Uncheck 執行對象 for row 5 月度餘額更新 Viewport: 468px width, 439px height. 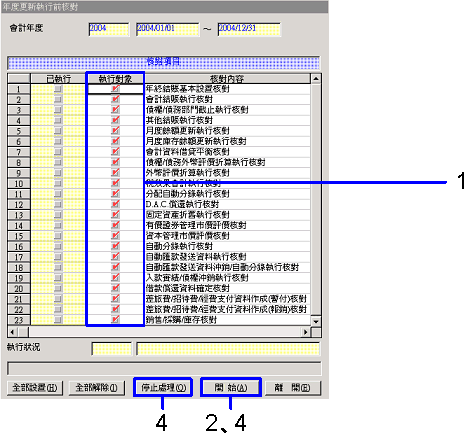(115, 131)
